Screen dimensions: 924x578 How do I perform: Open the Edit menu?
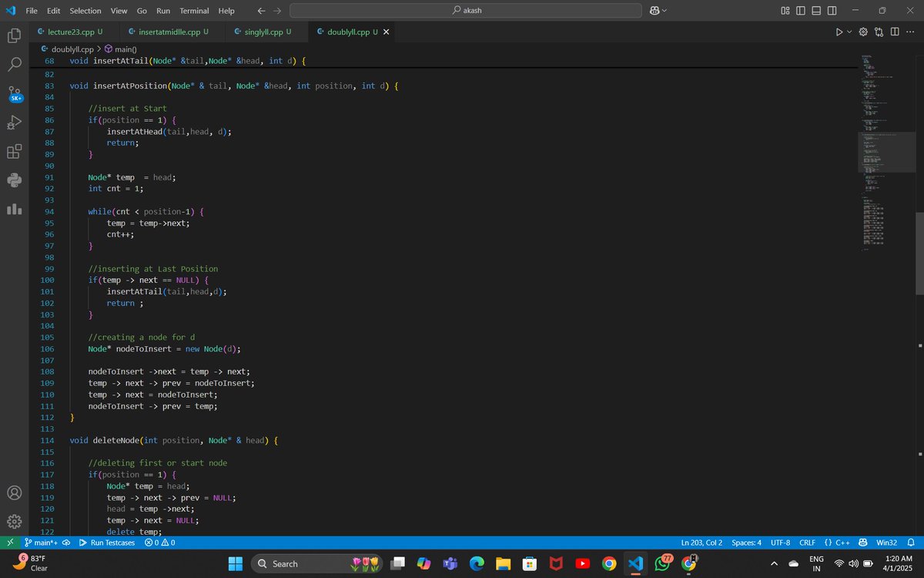(x=54, y=11)
